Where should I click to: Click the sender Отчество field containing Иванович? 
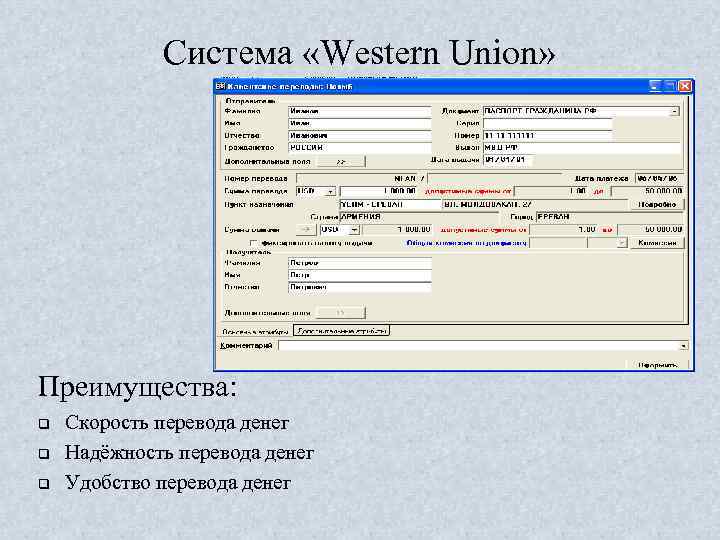(360, 136)
